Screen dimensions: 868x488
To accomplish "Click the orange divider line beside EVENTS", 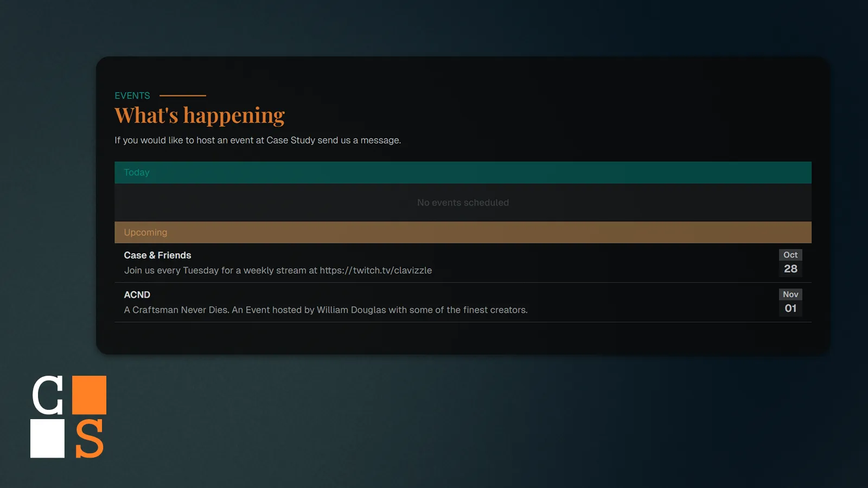I will (x=183, y=95).
